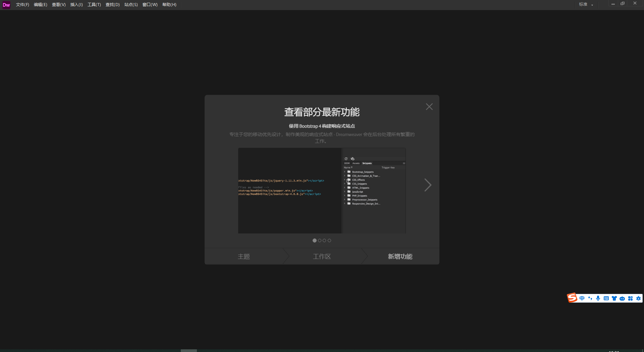Click the 使用 Bootstrap 4 构建响应式站点 heading
Viewport: 644px width, 352px height.
coord(322,126)
